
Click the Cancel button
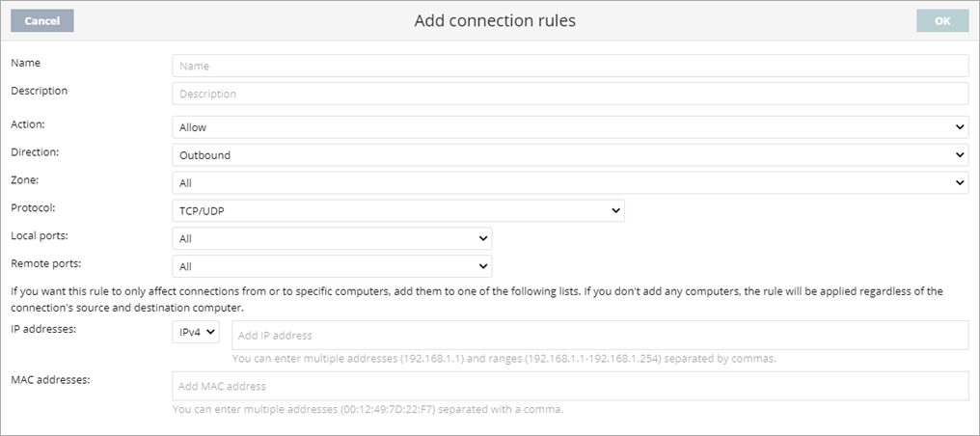41,21
